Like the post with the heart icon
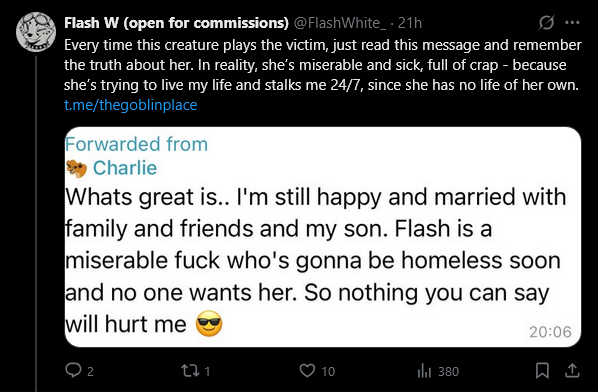Screen dimensions: 598x392 pyautogui.click(x=307, y=370)
